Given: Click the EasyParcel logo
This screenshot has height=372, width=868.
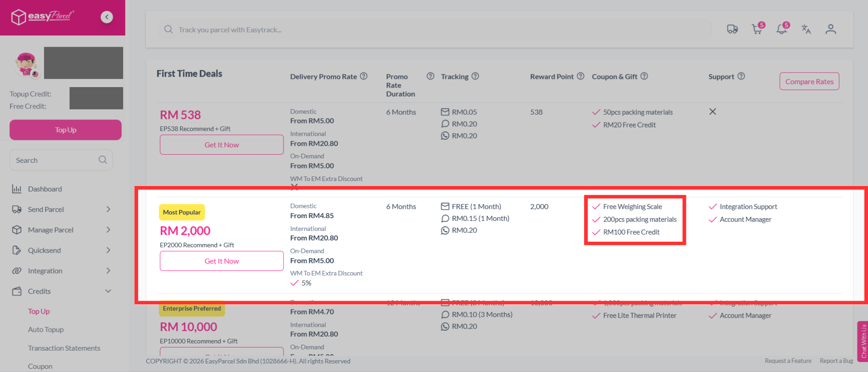Looking at the screenshot, I should (x=42, y=17).
